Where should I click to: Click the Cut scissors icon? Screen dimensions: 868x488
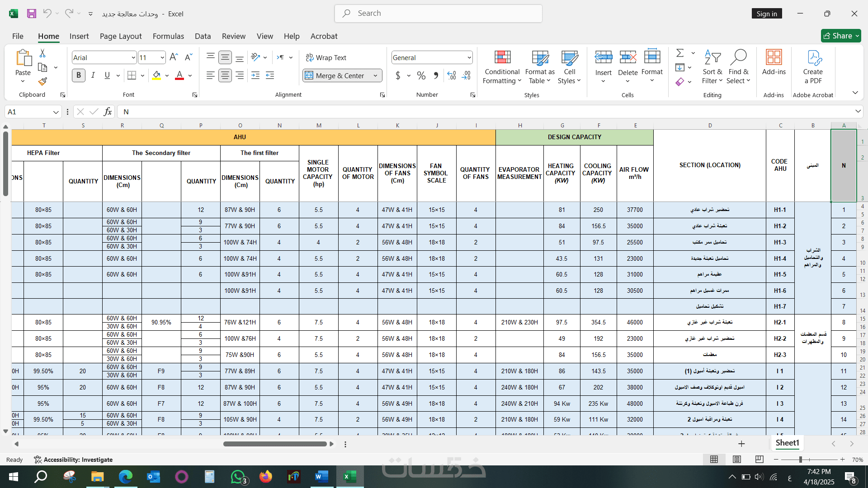pyautogui.click(x=42, y=53)
